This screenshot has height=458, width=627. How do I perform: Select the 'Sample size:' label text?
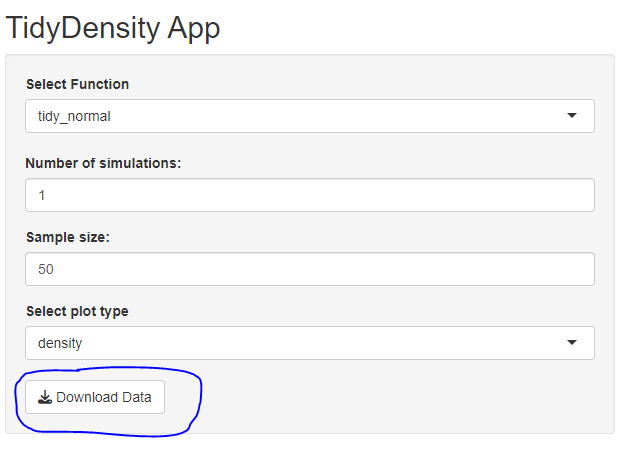[x=67, y=237]
